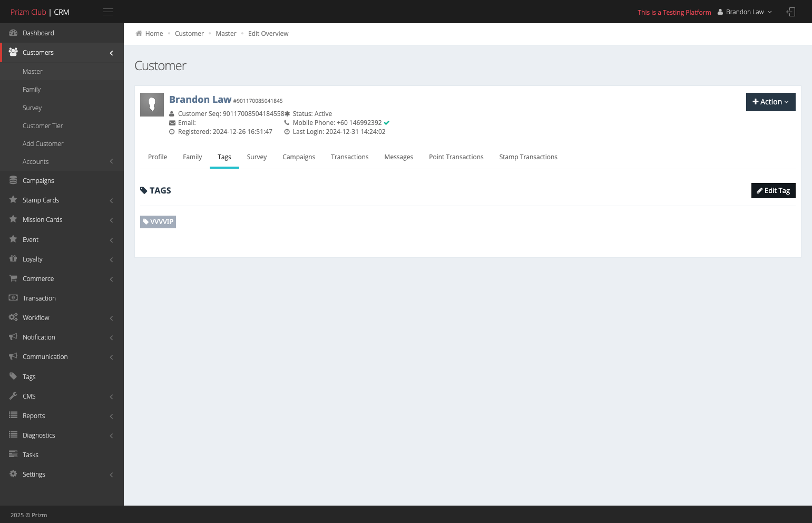Open the Point Transactions tab
Viewport: 812px width, 523px height.
click(456, 157)
